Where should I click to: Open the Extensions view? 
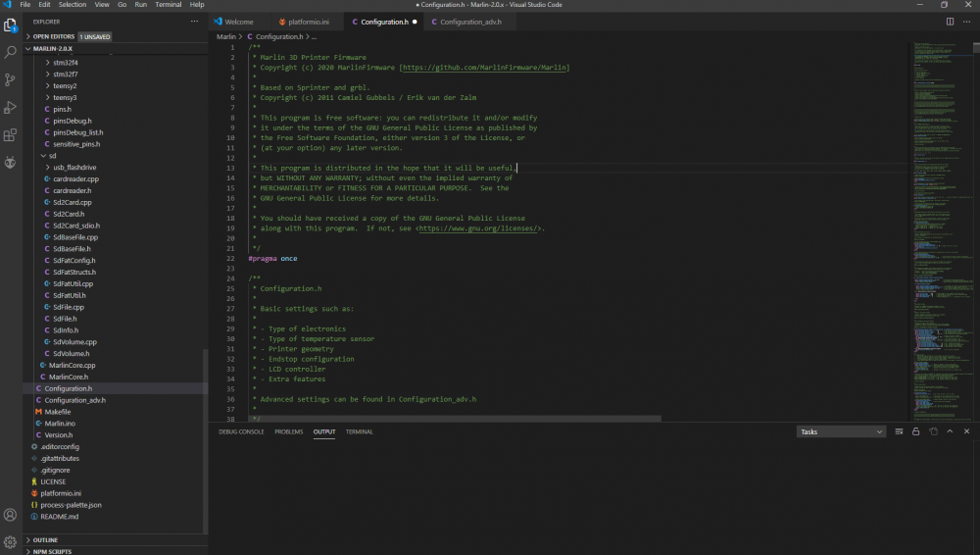coord(10,135)
